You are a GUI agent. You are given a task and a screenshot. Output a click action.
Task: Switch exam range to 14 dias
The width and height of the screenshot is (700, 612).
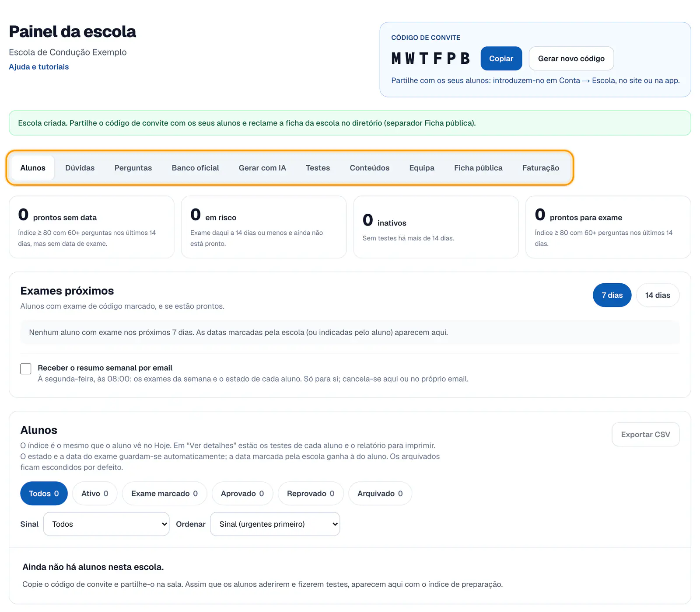point(657,295)
